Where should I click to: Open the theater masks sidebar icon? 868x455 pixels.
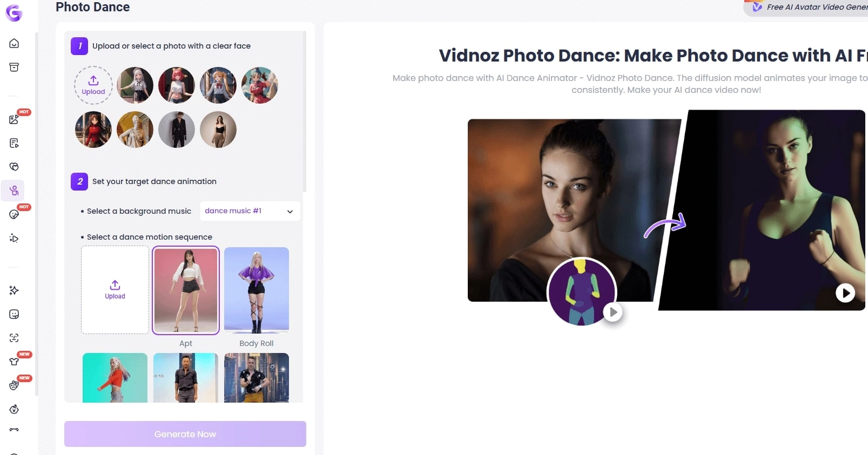click(x=14, y=385)
